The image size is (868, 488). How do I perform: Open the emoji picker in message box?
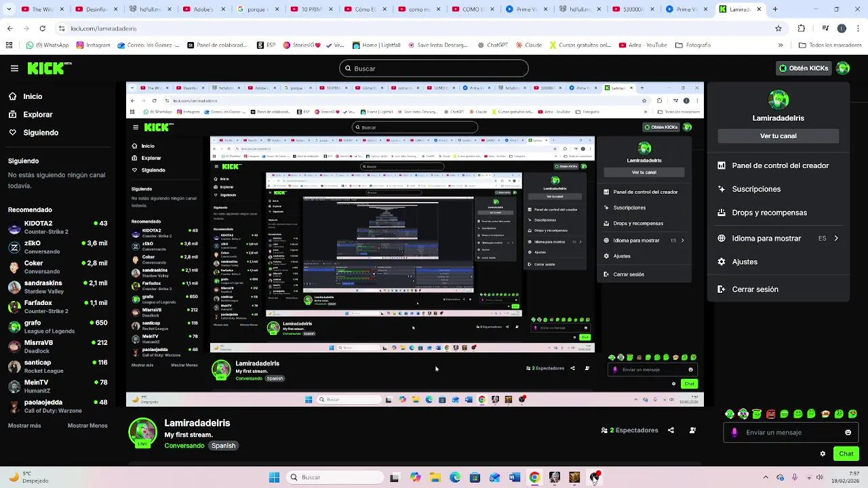[x=848, y=432]
